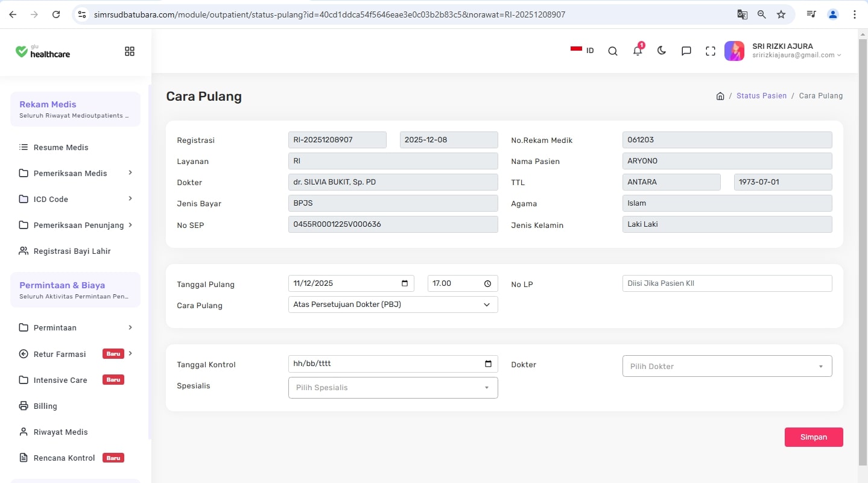Viewport: 868px width, 483px height.
Task: Click the browser address bar URL
Action: (329, 14)
